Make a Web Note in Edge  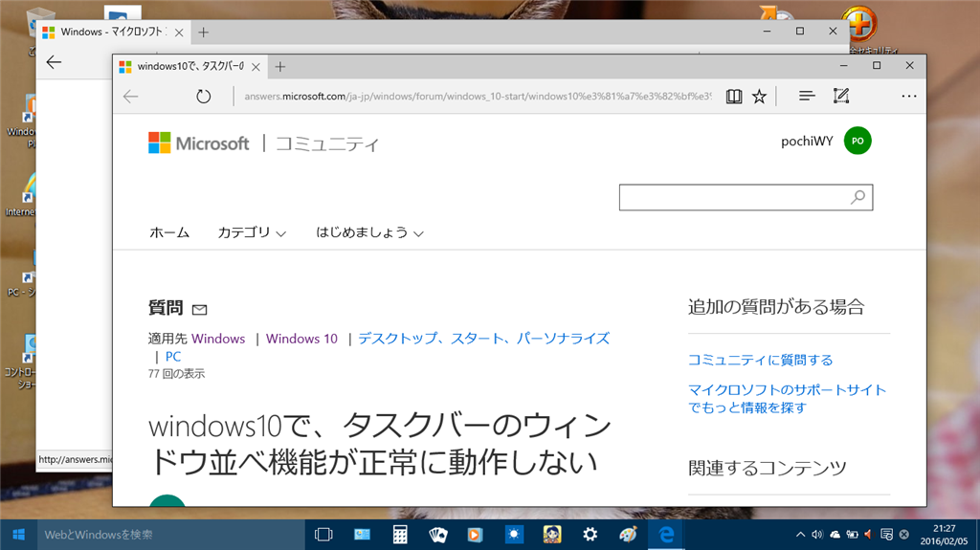[841, 96]
